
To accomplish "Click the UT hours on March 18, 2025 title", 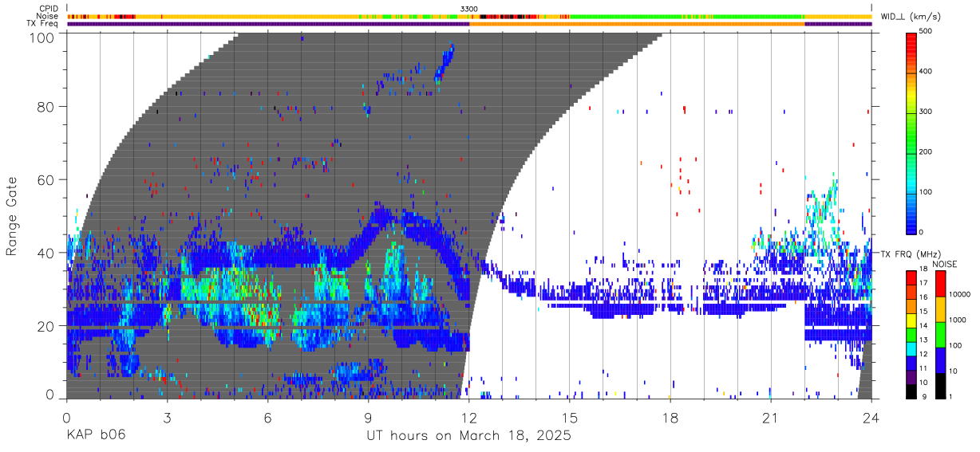I will pyautogui.click(x=469, y=436).
